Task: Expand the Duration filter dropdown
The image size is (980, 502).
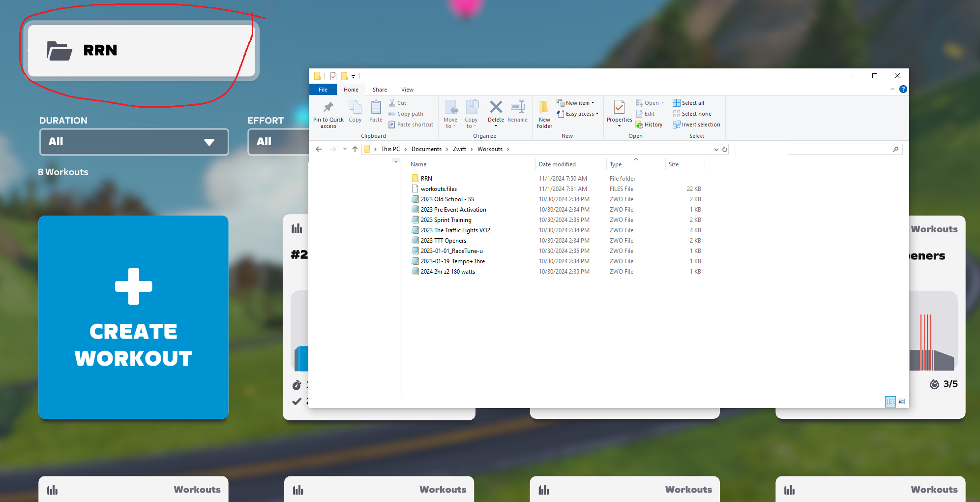Action: tap(134, 142)
